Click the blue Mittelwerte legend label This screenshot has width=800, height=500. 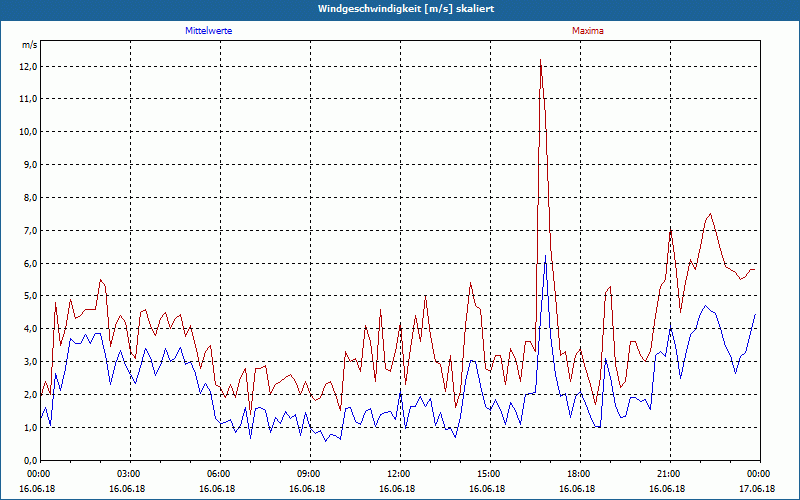click(208, 31)
